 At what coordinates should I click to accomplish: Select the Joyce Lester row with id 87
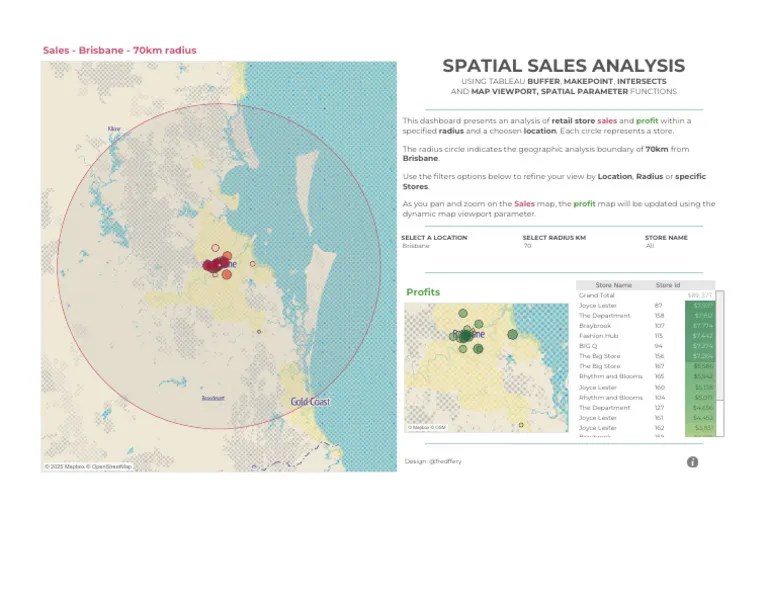(646, 306)
